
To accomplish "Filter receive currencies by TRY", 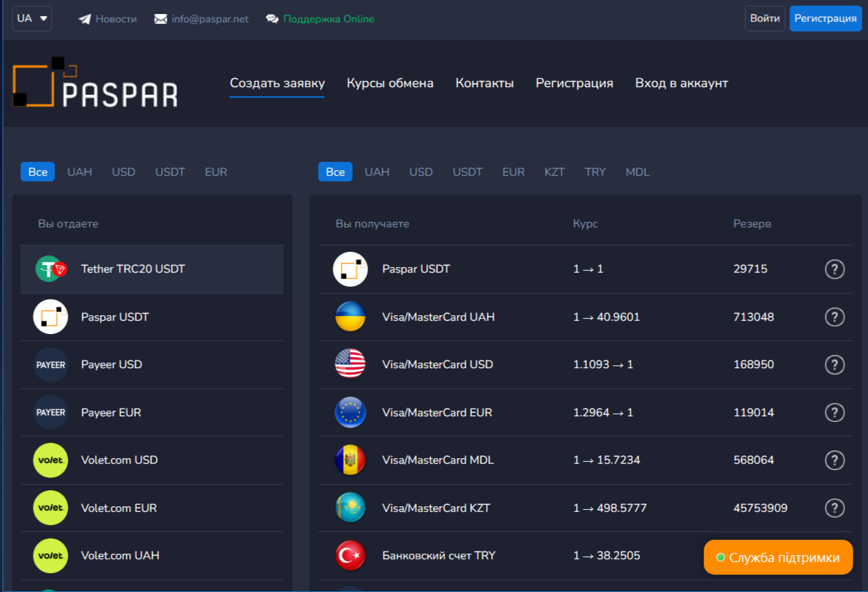I will coord(595,172).
